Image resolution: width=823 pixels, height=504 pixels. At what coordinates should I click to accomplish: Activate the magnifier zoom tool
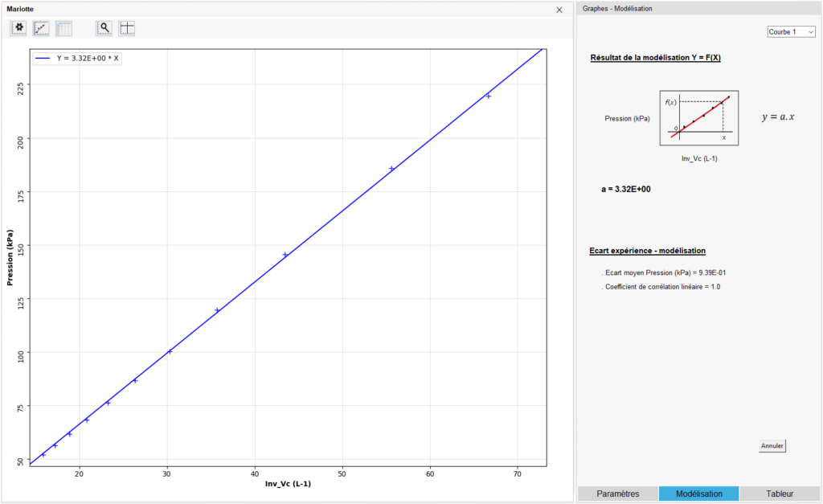coord(104,28)
